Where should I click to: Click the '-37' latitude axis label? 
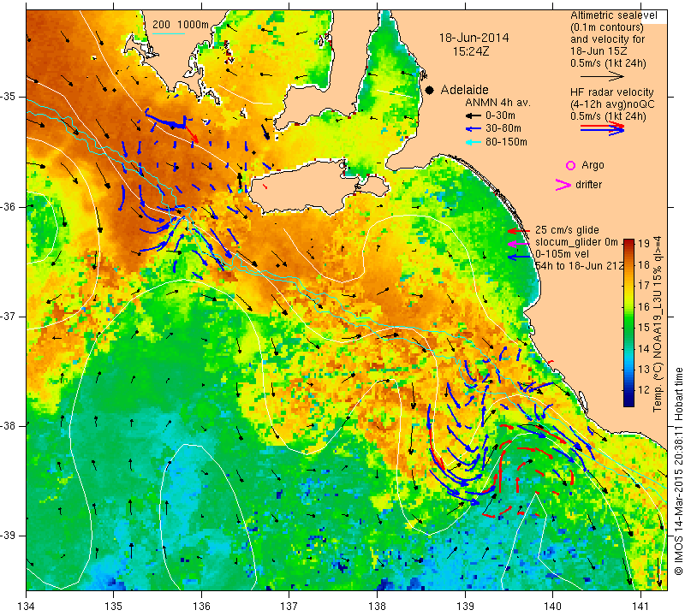(x=9, y=316)
